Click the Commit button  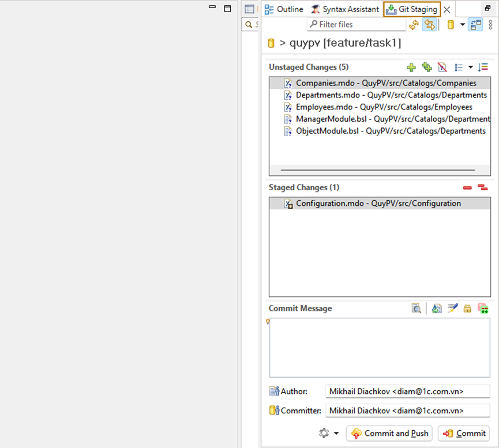pyautogui.click(x=464, y=433)
